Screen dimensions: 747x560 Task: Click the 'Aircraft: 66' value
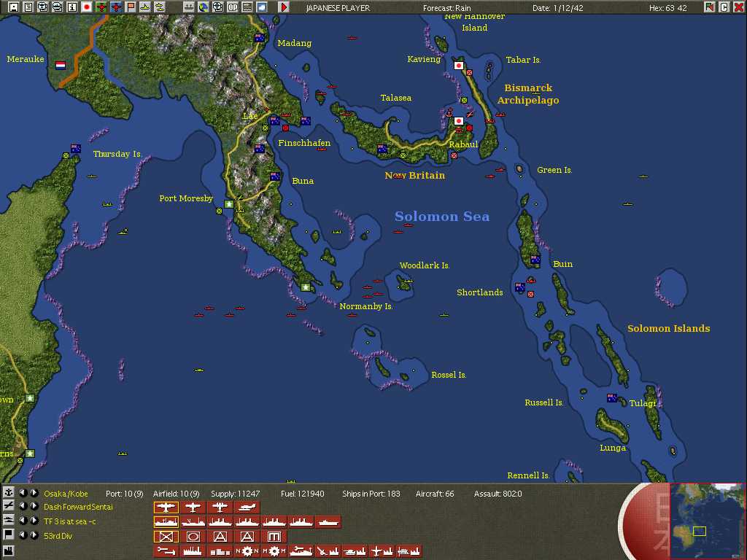tap(435, 494)
